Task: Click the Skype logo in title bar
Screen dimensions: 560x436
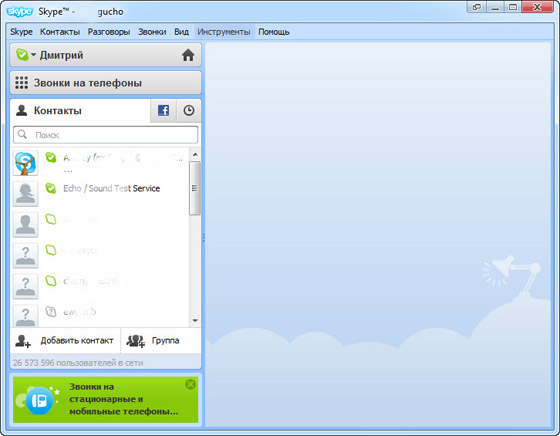Action: pyautogui.click(x=20, y=11)
